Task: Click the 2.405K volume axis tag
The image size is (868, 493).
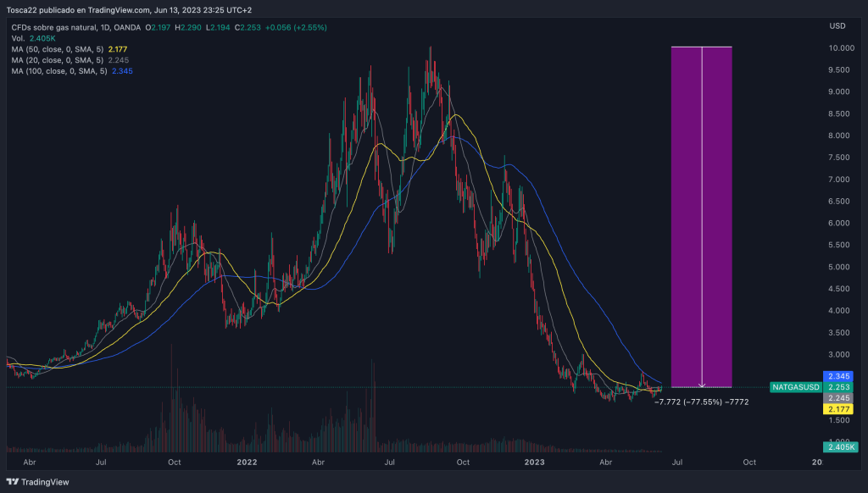Action: coord(839,447)
